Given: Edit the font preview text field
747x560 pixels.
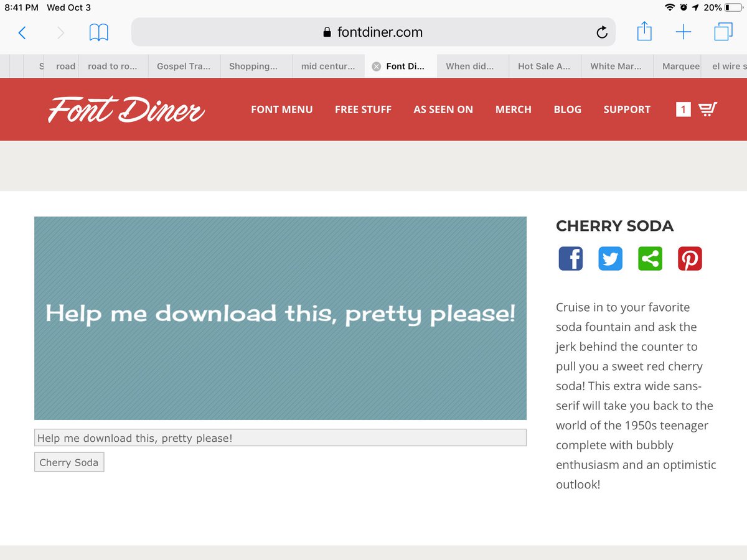Looking at the screenshot, I should tap(280, 438).
